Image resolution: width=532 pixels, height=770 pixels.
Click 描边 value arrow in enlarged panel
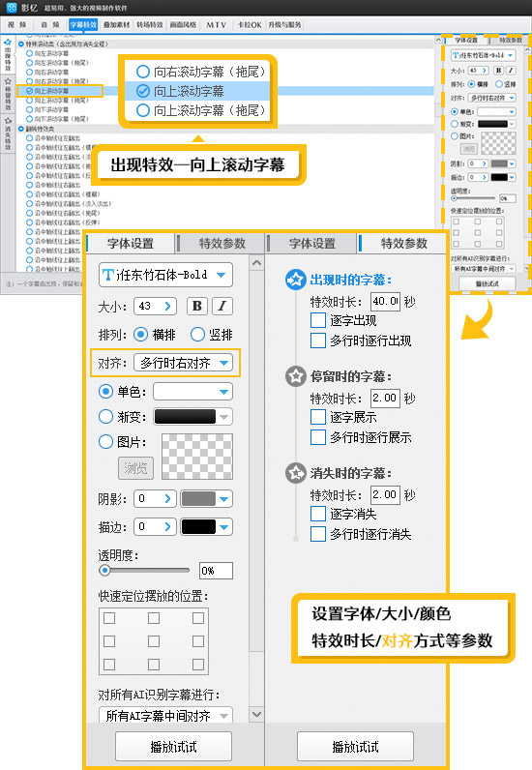pos(168,526)
